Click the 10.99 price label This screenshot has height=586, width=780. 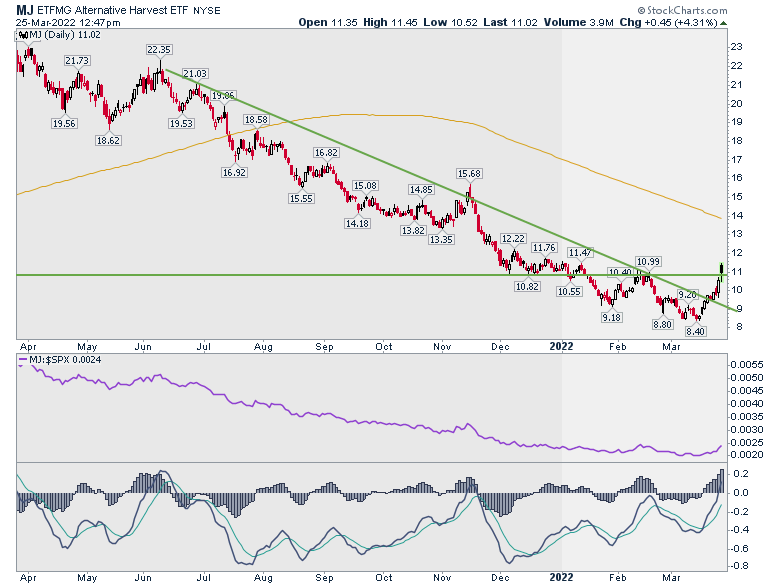tap(648, 261)
